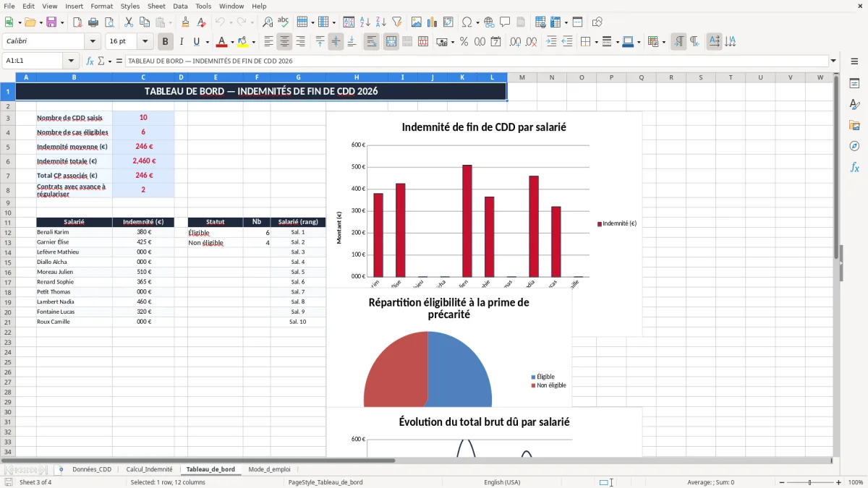This screenshot has height=488, width=868.
Task: Apply the red font color swatch
Action: [222, 42]
